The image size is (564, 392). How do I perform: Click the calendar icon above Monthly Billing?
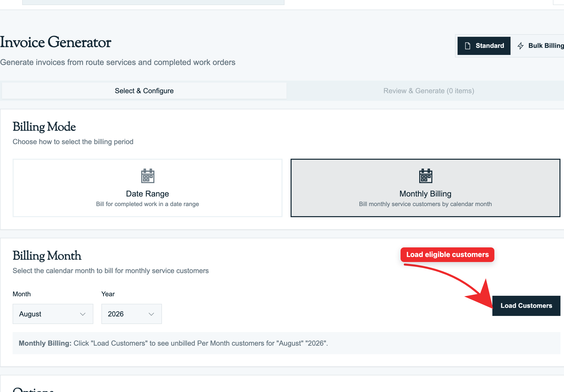point(426,176)
